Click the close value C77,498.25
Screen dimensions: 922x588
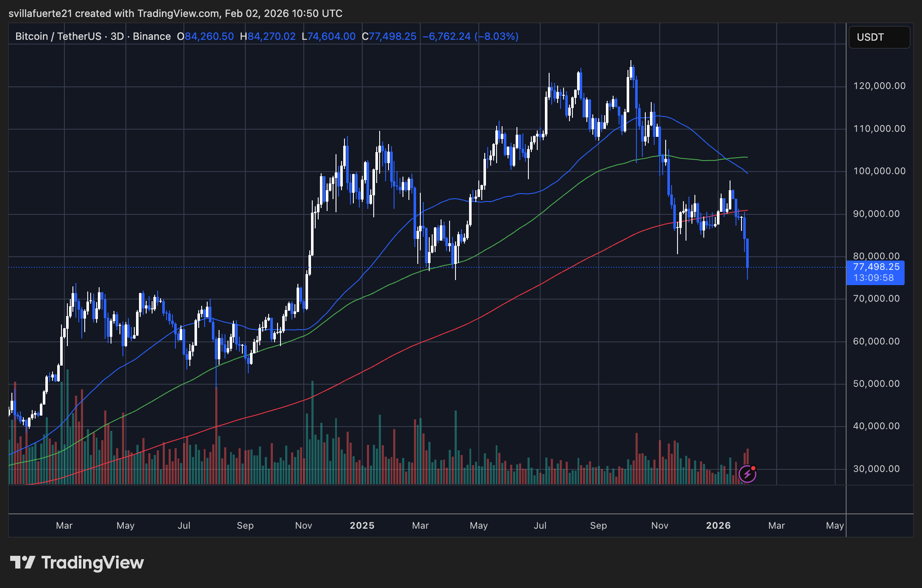click(x=389, y=36)
